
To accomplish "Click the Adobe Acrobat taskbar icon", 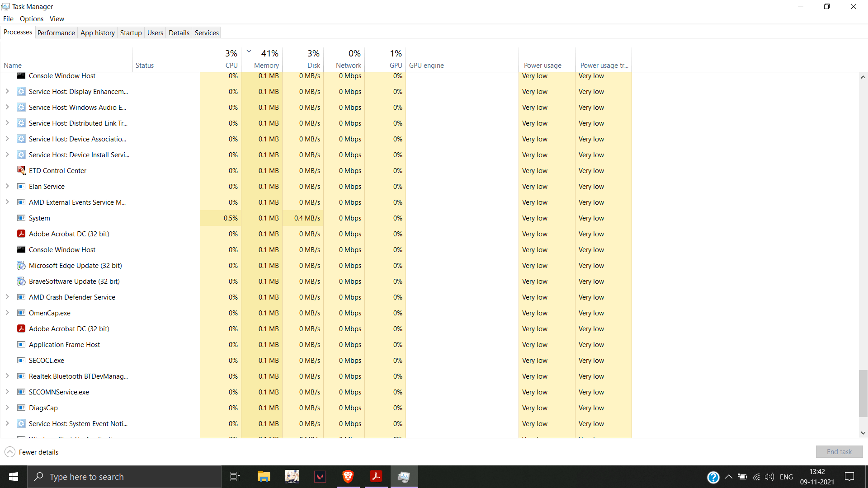I will 376,476.
